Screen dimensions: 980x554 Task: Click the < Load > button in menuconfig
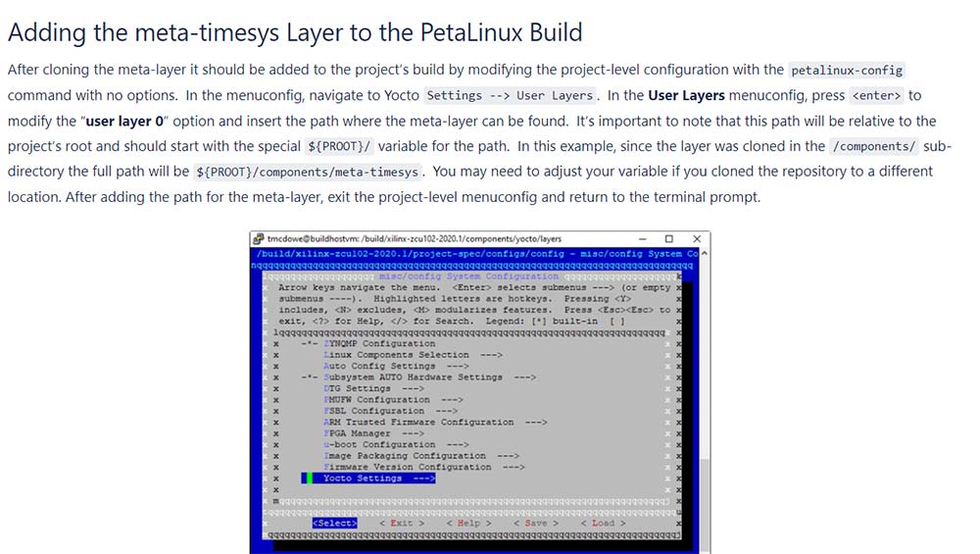603,523
